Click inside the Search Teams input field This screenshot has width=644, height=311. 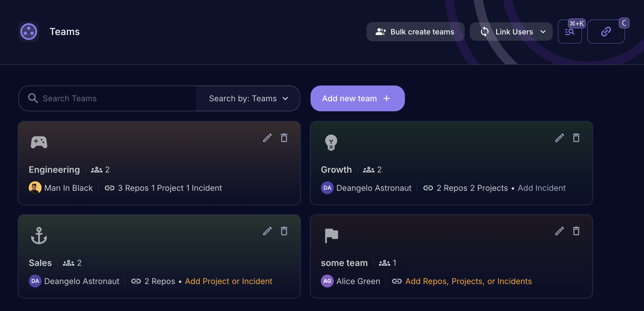(x=109, y=98)
